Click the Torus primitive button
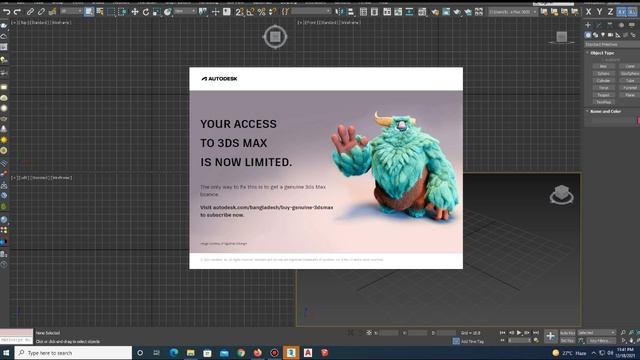The width and height of the screenshot is (640, 360). [604, 88]
